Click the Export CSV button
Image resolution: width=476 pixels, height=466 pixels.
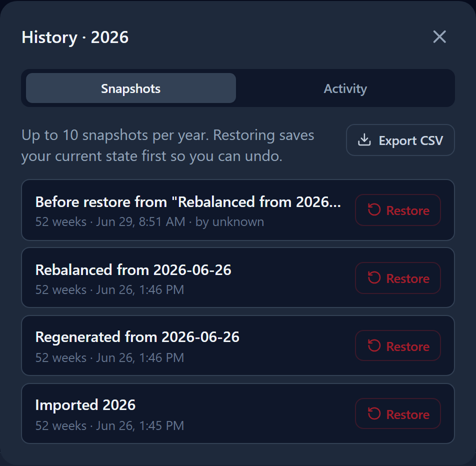coord(400,140)
